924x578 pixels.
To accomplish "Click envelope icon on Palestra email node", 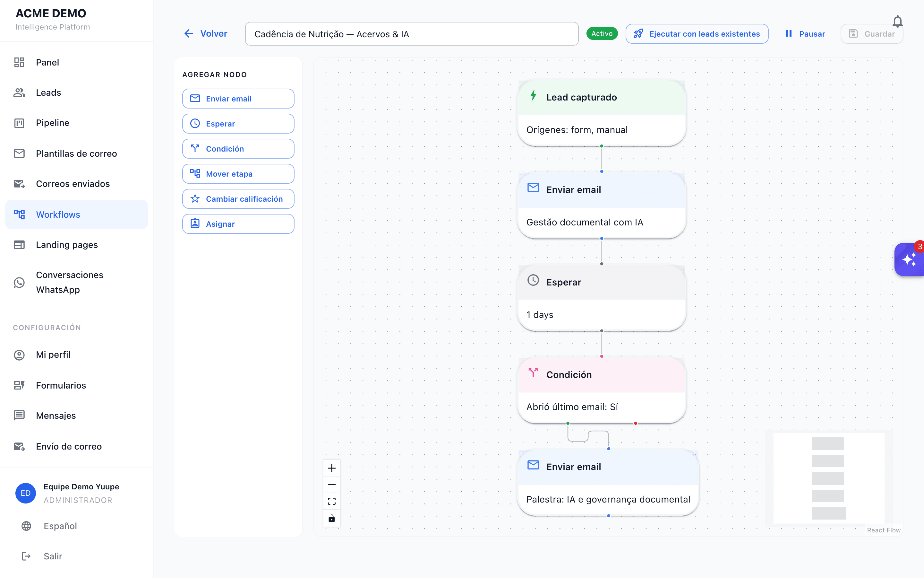I will [533, 465].
